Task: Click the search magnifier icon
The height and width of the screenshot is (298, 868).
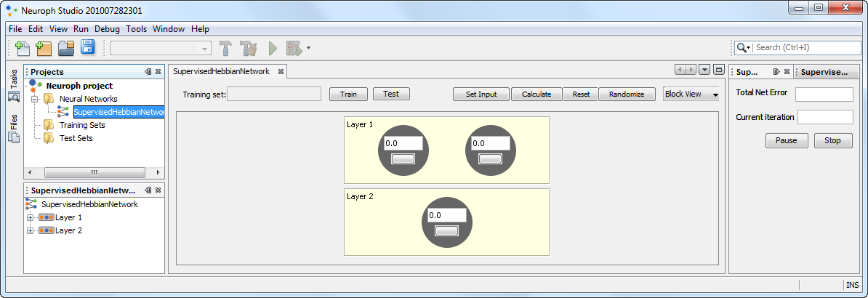Action: click(x=742, y=48)
